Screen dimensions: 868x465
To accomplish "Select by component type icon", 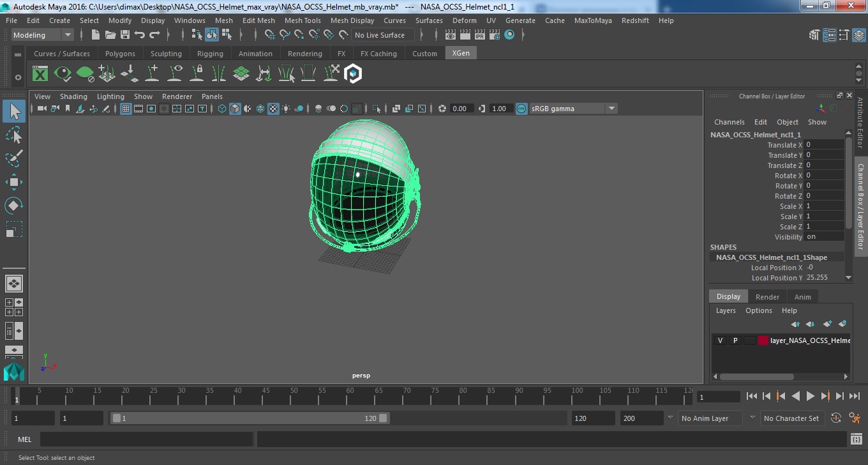I will (x=226, y=35).
